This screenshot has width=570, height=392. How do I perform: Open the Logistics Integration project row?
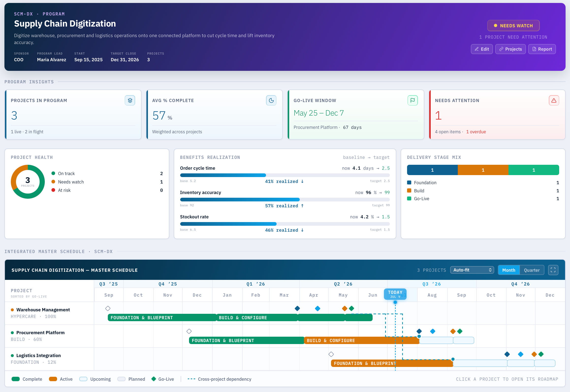[x=49, y=359]
